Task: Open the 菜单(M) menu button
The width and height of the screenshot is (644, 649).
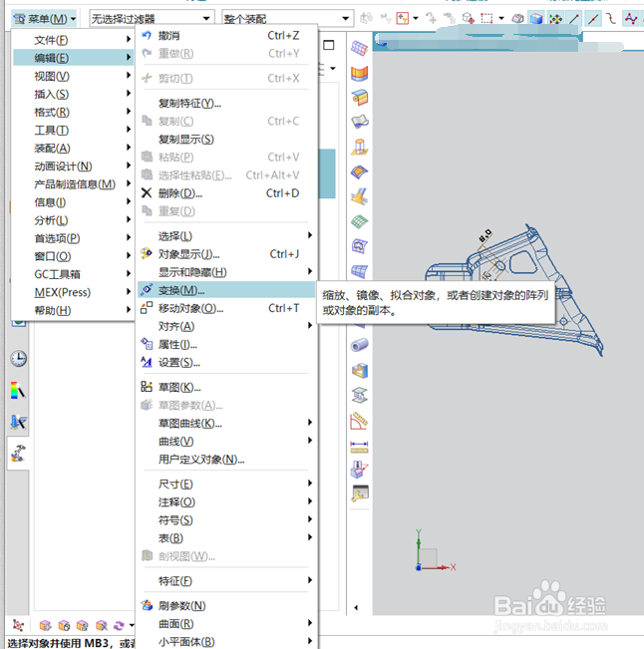Action: coord(44,19)
